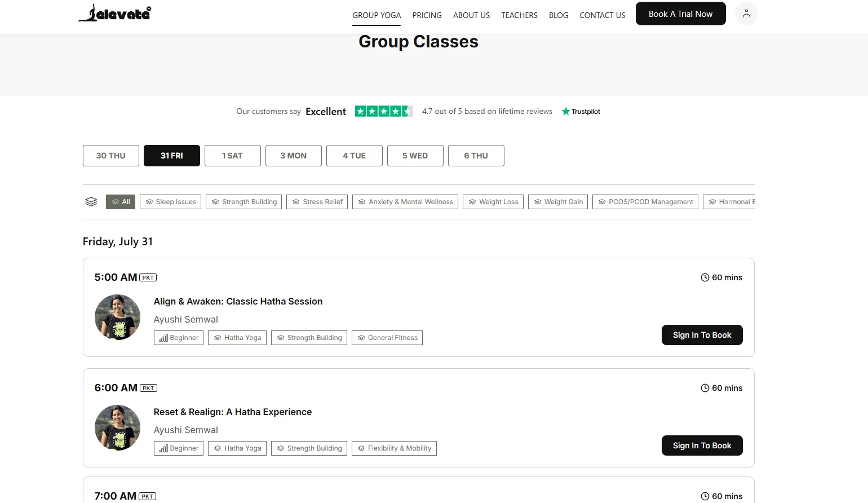Click the Flexibility & Mobility tag
868x503 pixels.
[x=394, y=448]
